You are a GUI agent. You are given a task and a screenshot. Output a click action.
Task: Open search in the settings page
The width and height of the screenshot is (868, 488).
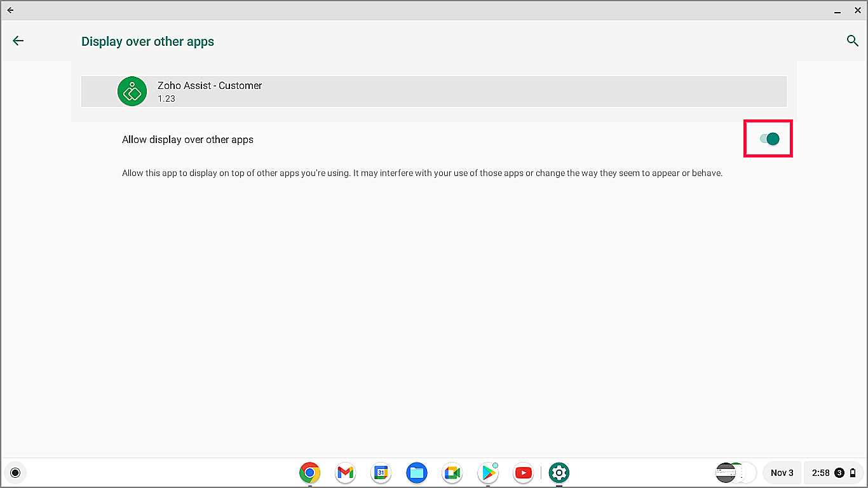[853, 41]
